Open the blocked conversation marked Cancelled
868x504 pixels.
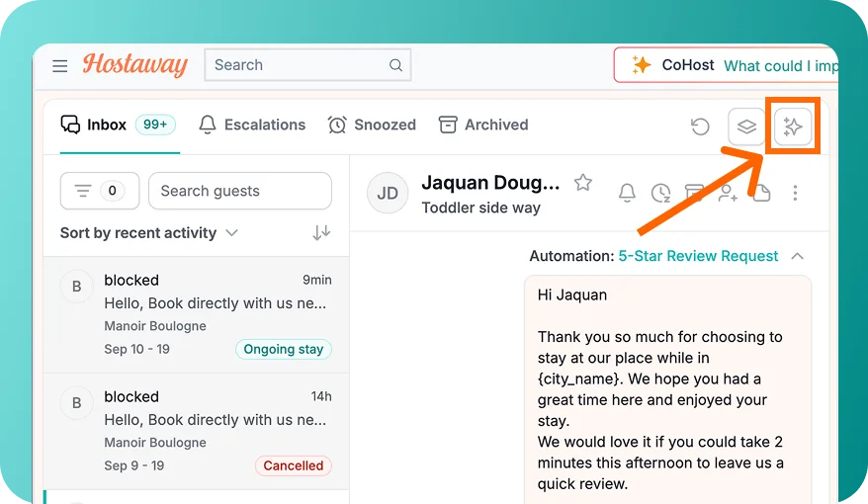point(196,431)
